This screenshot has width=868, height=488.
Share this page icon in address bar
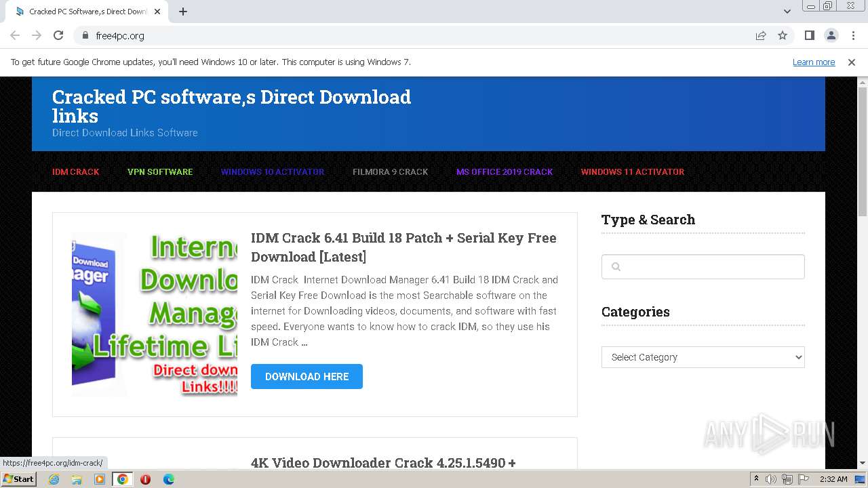coord(761,35)
